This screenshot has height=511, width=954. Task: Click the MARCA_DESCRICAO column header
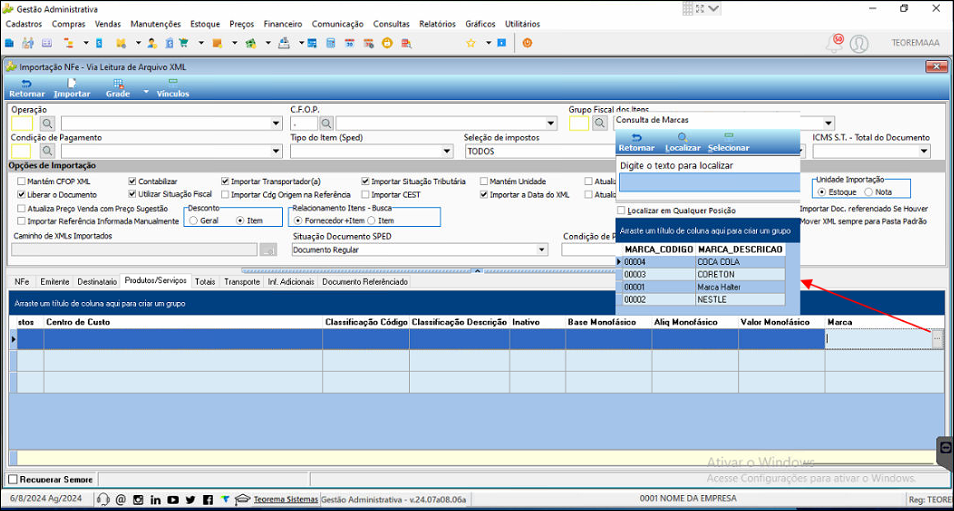coord(740,250)
